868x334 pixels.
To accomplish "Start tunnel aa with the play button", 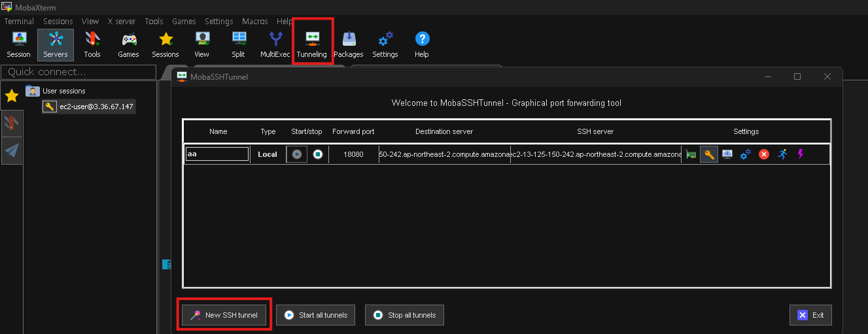I will coord(297,154).
